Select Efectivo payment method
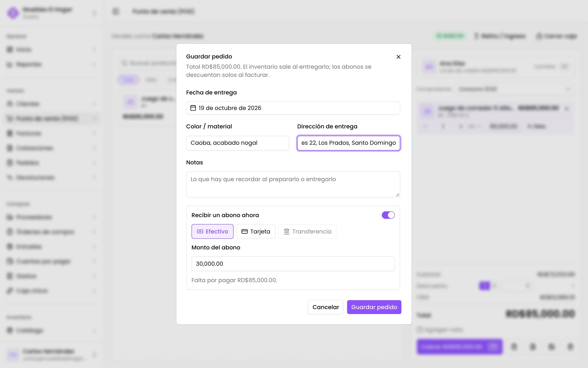Image resolution: width=588 pixels, height=368 pixels. point(212,231)
